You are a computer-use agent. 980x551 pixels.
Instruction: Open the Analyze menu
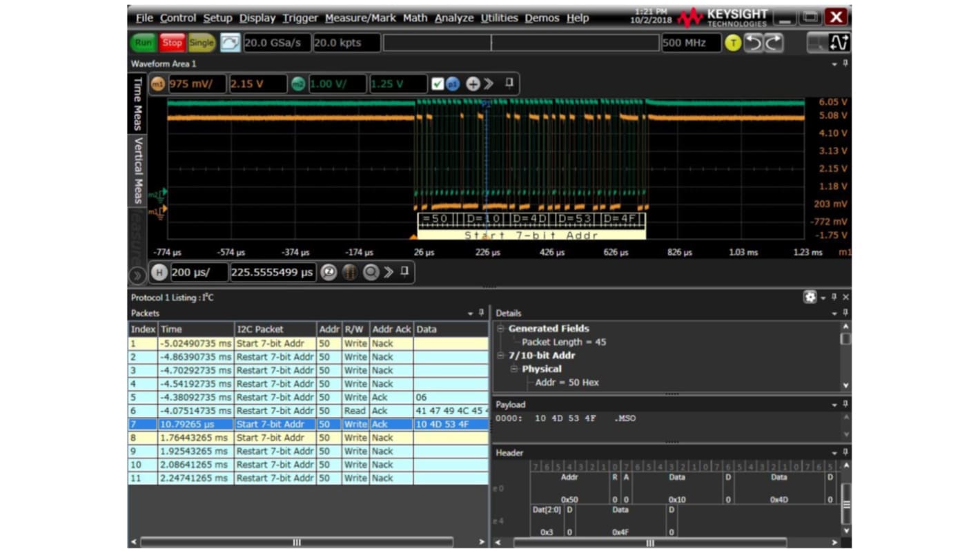(454, 18)
